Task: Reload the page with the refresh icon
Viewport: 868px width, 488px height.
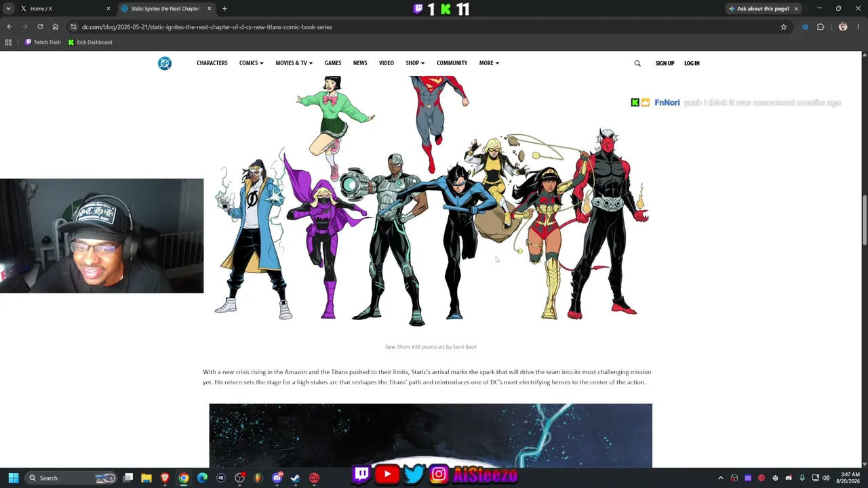Action: tap(40, 27)
